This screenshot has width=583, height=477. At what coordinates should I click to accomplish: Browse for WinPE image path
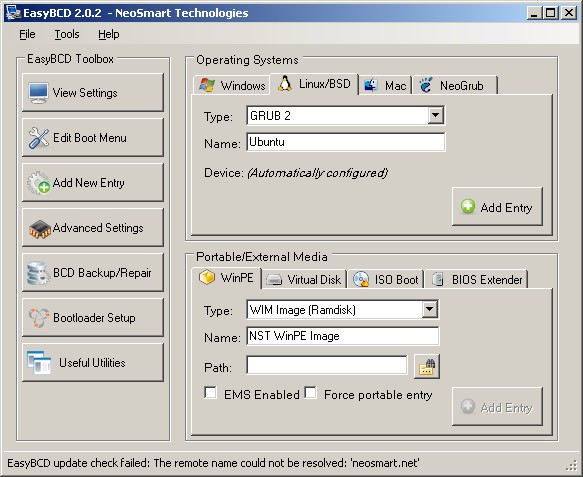click(427, 367)
